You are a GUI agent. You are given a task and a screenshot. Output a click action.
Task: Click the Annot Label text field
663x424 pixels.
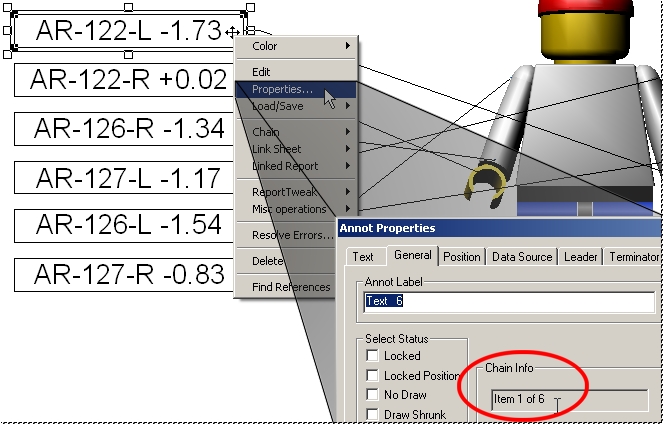(x=508, y=301)
